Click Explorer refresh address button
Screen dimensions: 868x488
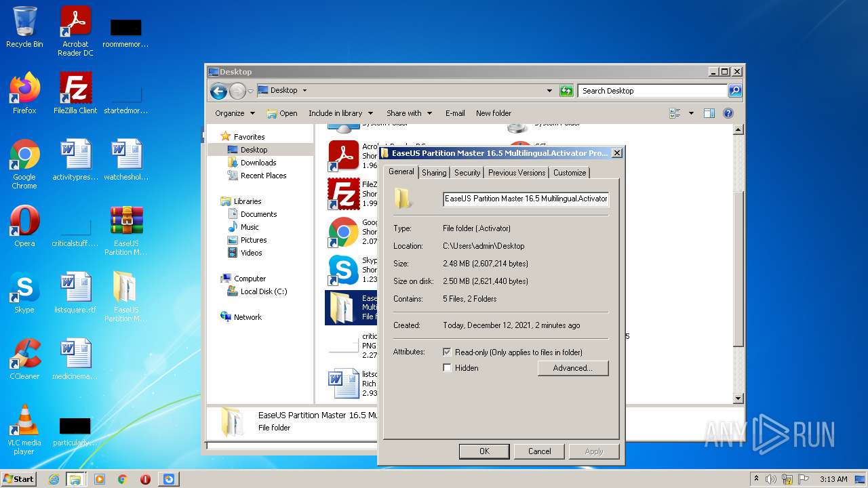tap(566, 91)
